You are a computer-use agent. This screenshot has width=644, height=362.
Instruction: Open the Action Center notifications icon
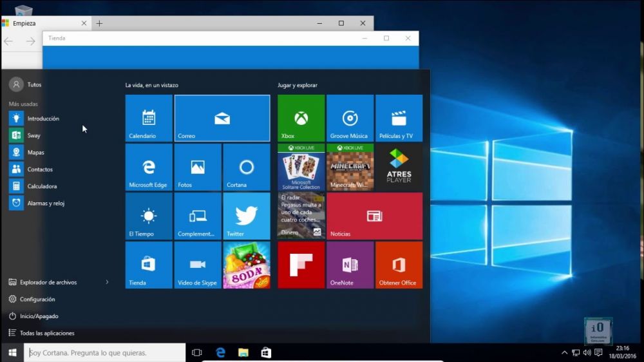598,352
